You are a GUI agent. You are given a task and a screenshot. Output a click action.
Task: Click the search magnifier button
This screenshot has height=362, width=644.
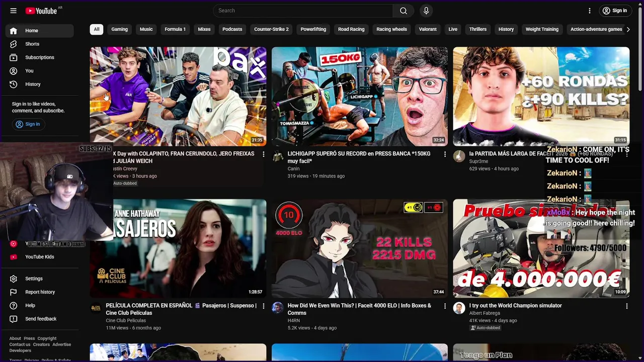coord(404,11)
